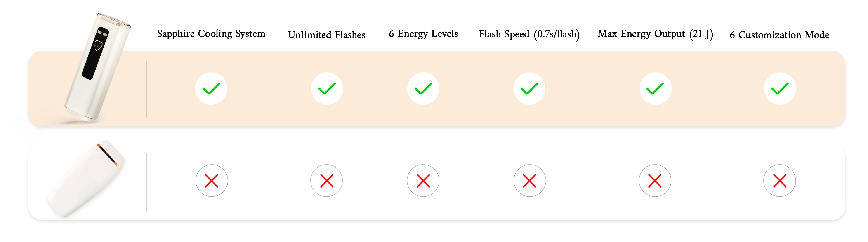Click the Sapphire Cooling System heading

tap(211, 34)
